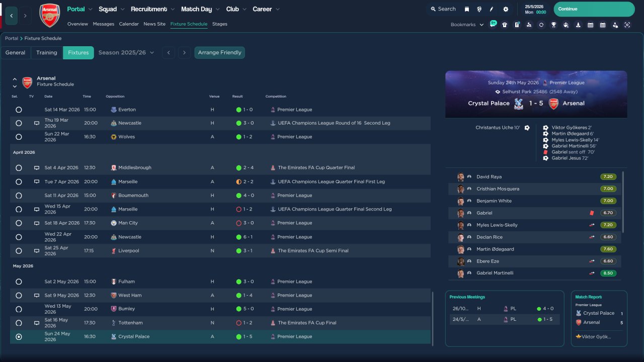Go forward with the right navigation arrow

coord(25,16)
